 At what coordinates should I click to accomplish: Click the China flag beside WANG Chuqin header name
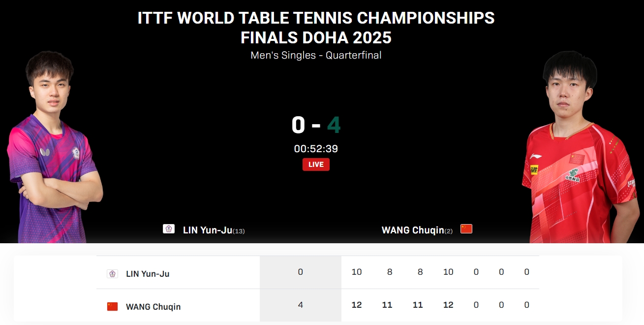click(x=466, y=228)
